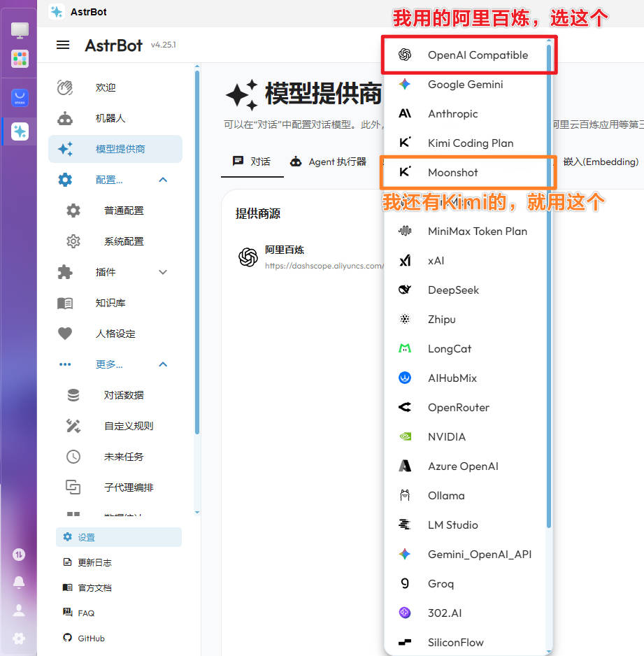Screen dimensions: 644x656
Task: Click the monitor icon in left dock
Action: pos(20,30)
